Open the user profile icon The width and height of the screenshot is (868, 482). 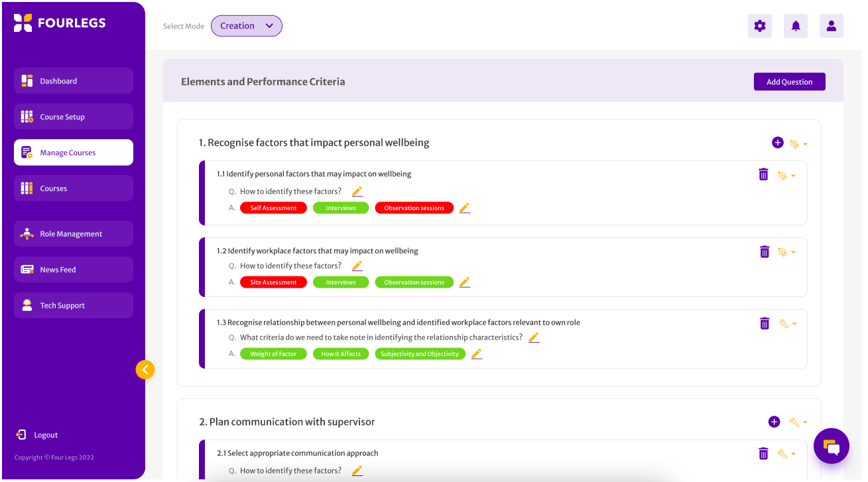click(x=832, y=26)
